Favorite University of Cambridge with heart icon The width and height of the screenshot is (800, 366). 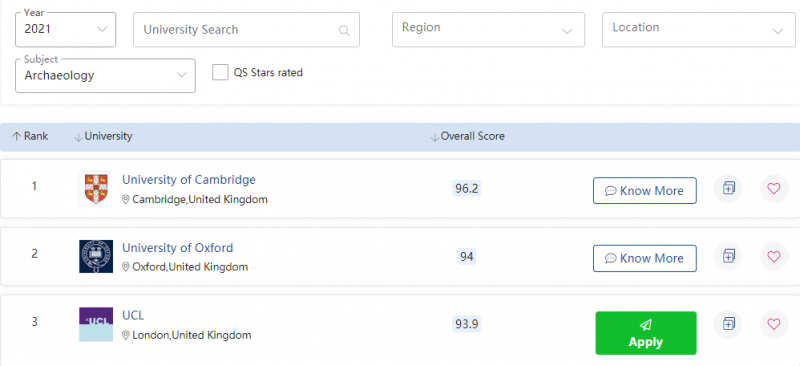click(x=774, y=188)
